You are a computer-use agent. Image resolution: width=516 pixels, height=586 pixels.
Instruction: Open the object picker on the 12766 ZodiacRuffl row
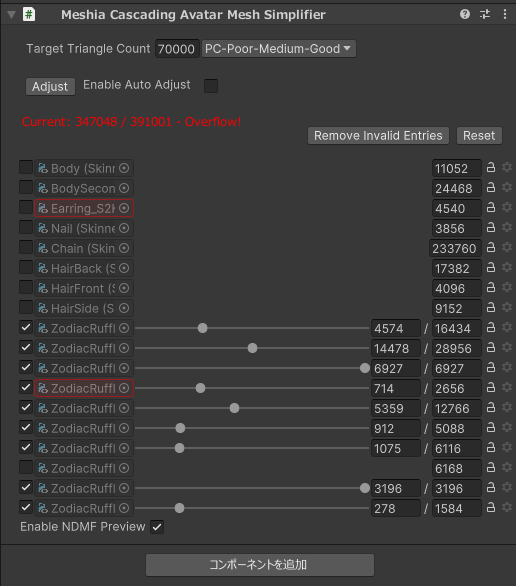[x=124, y=408]
